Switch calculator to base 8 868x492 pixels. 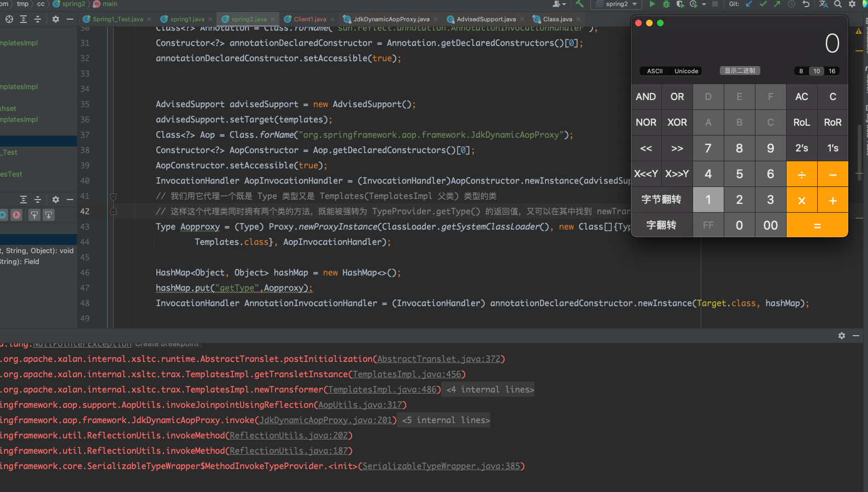[x=801, y=71]
